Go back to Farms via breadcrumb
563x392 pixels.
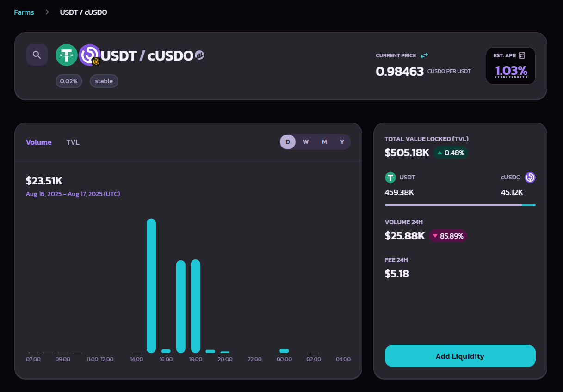point(24,12)
